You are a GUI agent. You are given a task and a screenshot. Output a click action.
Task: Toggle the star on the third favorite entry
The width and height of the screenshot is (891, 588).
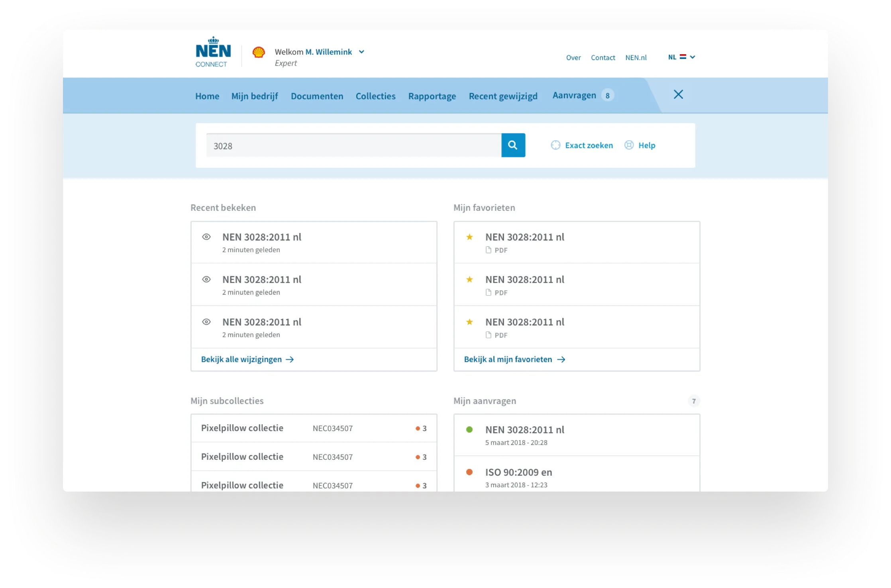pos(470,322)
